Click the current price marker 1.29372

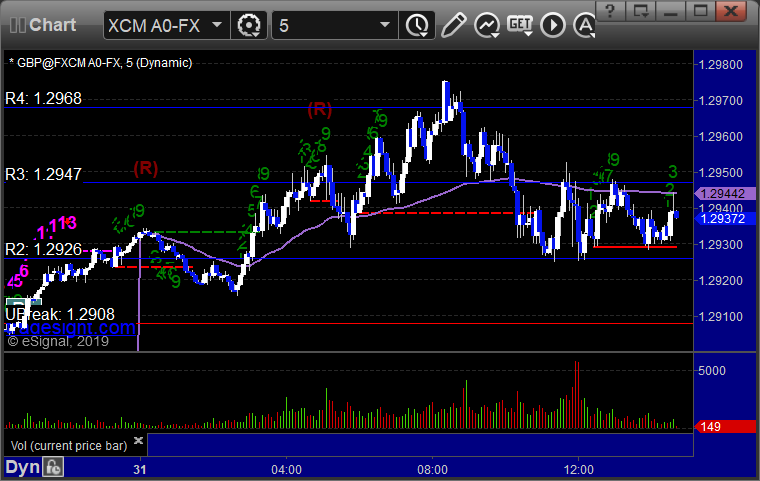click(723, 219)
